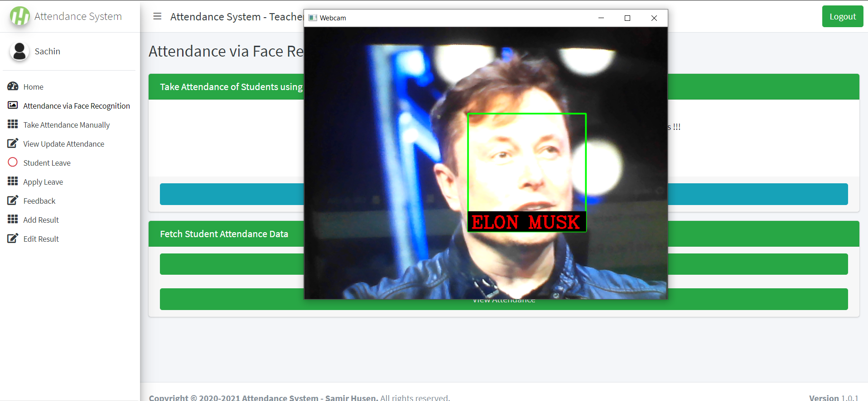
Task: Click the Apply Leave grid icon
Action: tap(13, 181)
